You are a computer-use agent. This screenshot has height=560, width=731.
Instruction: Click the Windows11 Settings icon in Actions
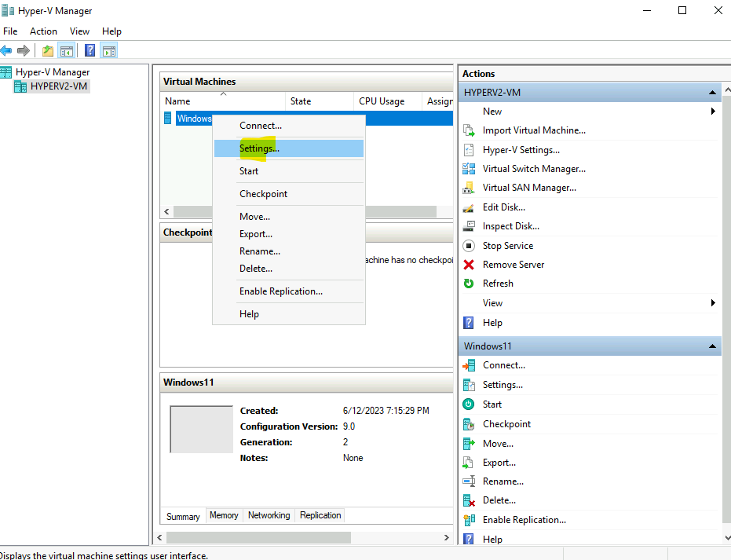coord(469,385)
